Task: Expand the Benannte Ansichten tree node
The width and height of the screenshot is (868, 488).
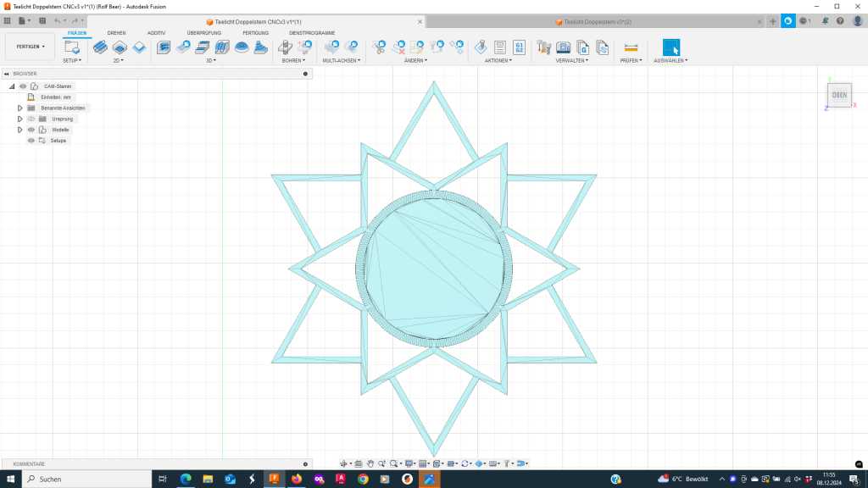Action: point(19,108)
